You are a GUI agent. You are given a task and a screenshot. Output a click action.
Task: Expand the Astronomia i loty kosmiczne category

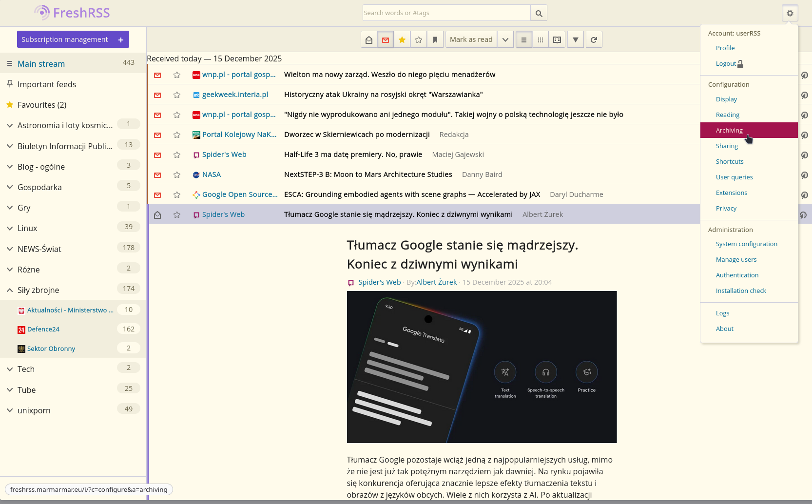point(9,125)
